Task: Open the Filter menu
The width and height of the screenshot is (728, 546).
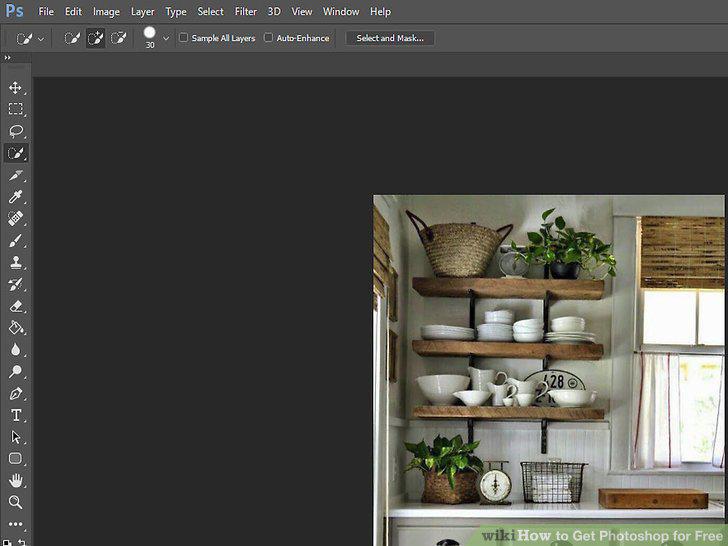Action: click(x=246, y=12)
